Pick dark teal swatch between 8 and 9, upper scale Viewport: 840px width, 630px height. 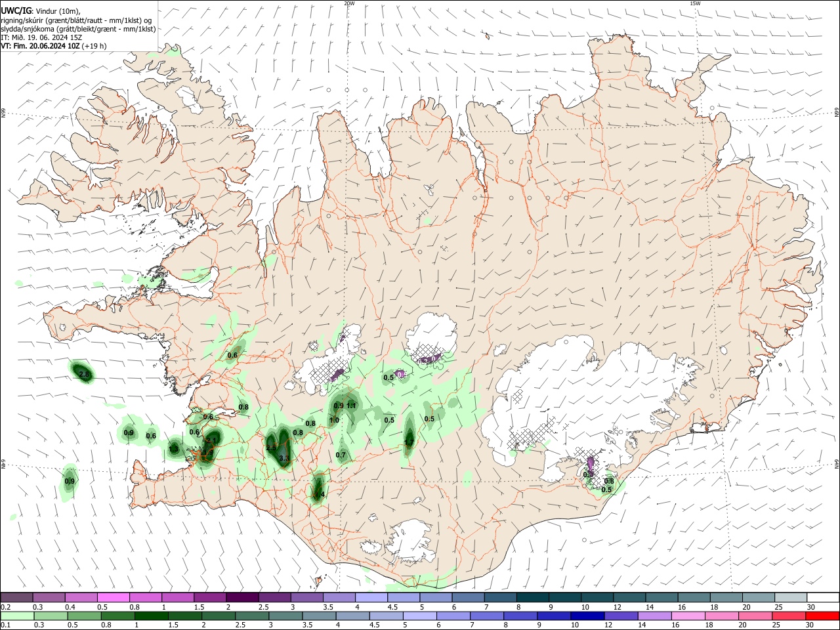pos(532,597)
